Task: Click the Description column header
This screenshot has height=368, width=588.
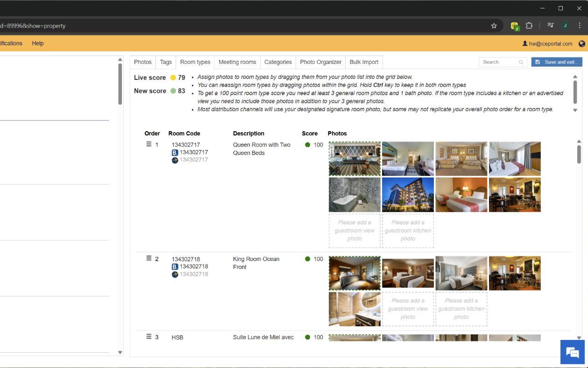Action: [248, 134]
